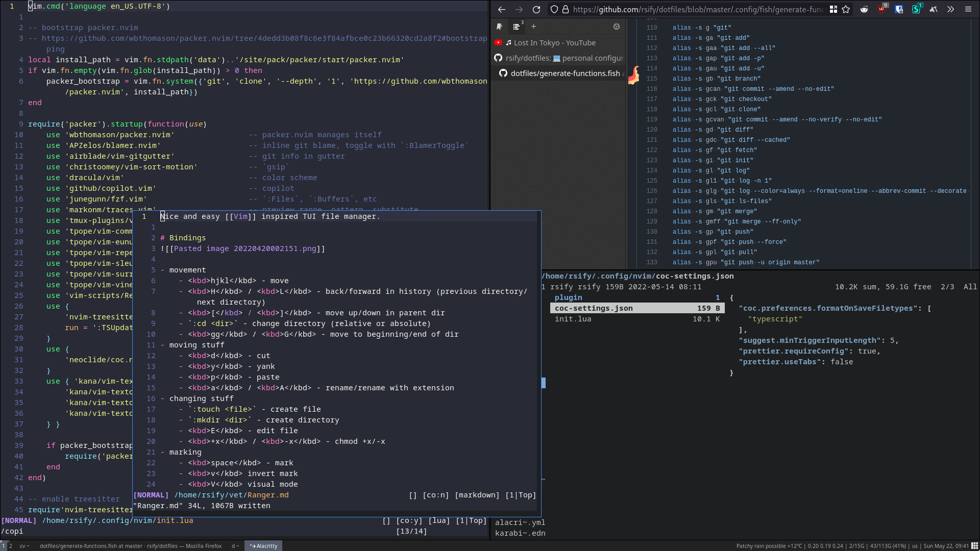Image resolution: width=980 pixels, height=551 pixels.
Task: Switch to workspace 1 in the bottom bar
Action: pyautogui.click(x=3, y=546)
